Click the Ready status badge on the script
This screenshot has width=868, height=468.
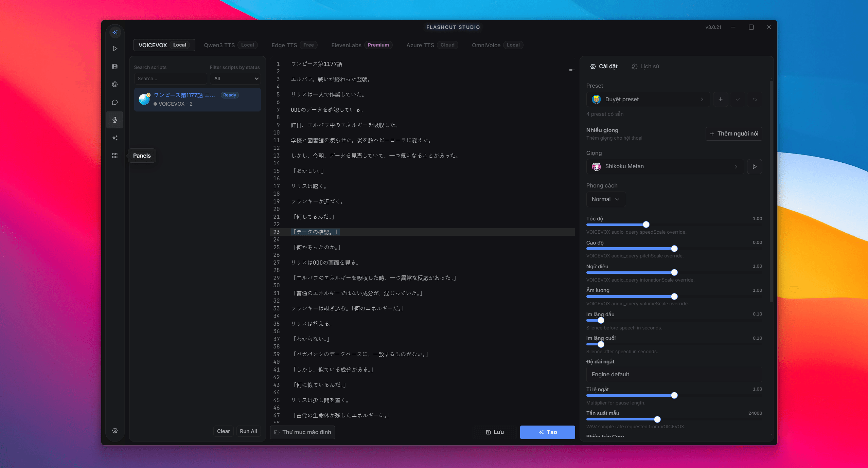230,95
